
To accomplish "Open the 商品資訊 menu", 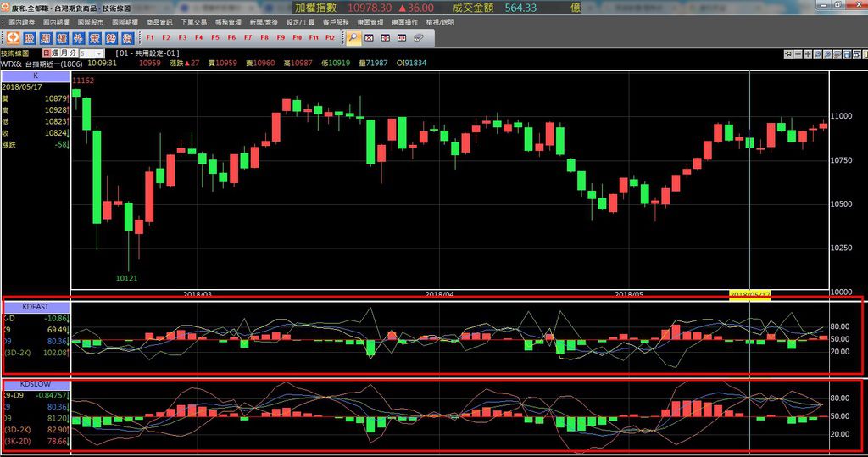I will [x=159, y=22].
